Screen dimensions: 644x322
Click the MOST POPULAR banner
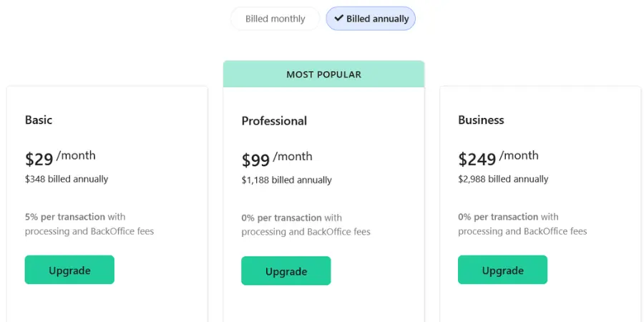pos(323,74)
